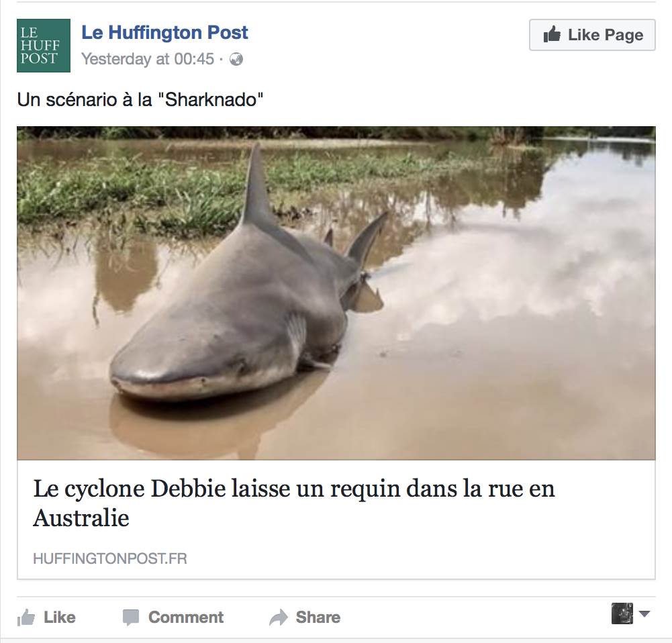Open the Le Huffington Post page name
The image size is (672, 643).
[164, 32]
